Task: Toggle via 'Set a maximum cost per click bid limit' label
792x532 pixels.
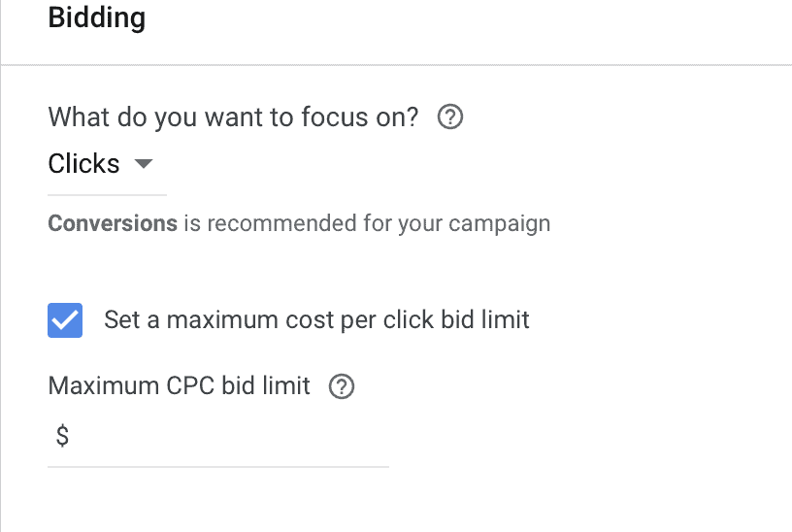Action: [x=316, y=320]
